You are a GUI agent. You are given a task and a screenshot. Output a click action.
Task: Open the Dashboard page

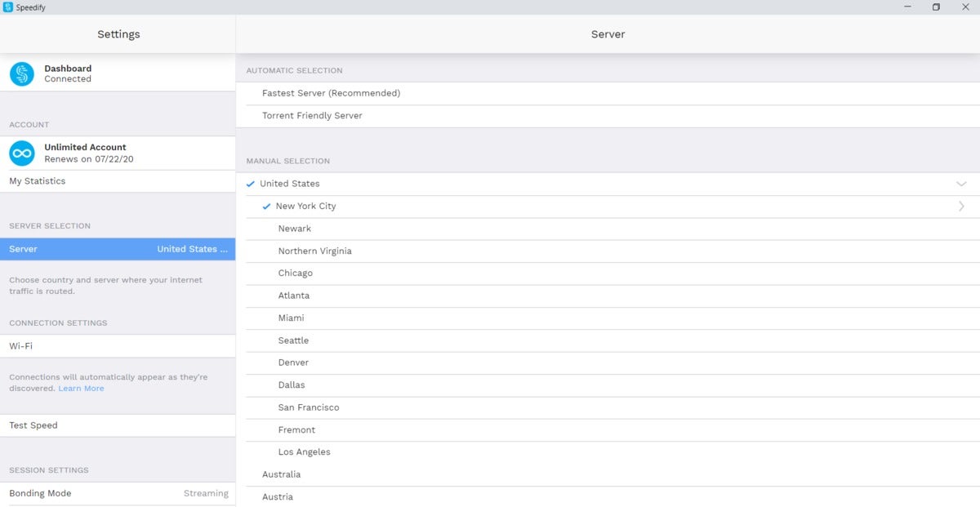point(118,73)
